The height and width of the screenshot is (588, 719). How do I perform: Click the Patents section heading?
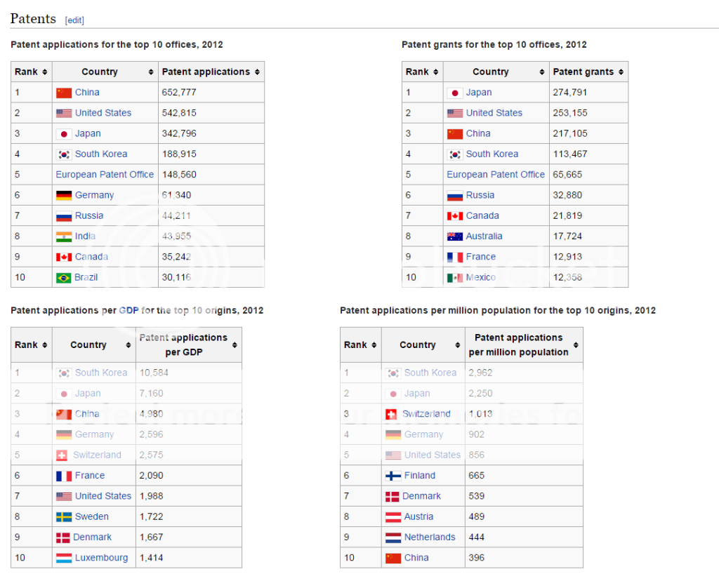click(x=33, y=19)
